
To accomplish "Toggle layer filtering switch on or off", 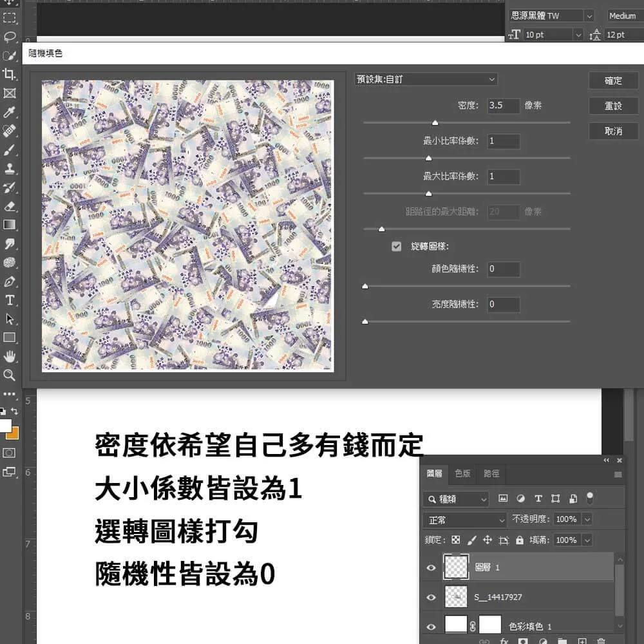I will click(590, 498).
